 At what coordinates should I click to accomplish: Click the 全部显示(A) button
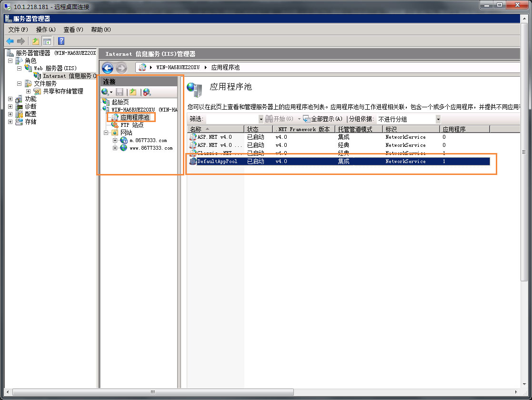[323, 119]
